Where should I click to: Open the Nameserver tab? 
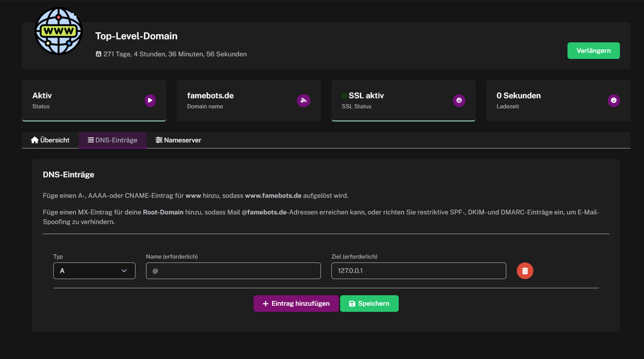click(178, 140)
